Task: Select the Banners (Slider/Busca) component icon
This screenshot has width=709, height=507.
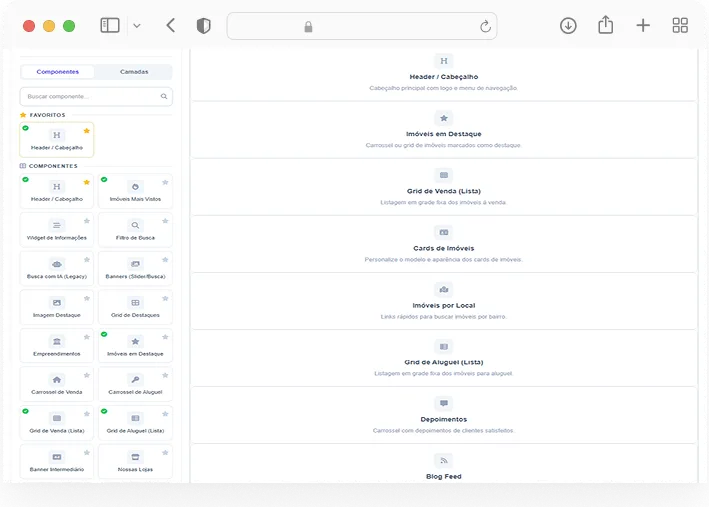Action: coord(135,264)
